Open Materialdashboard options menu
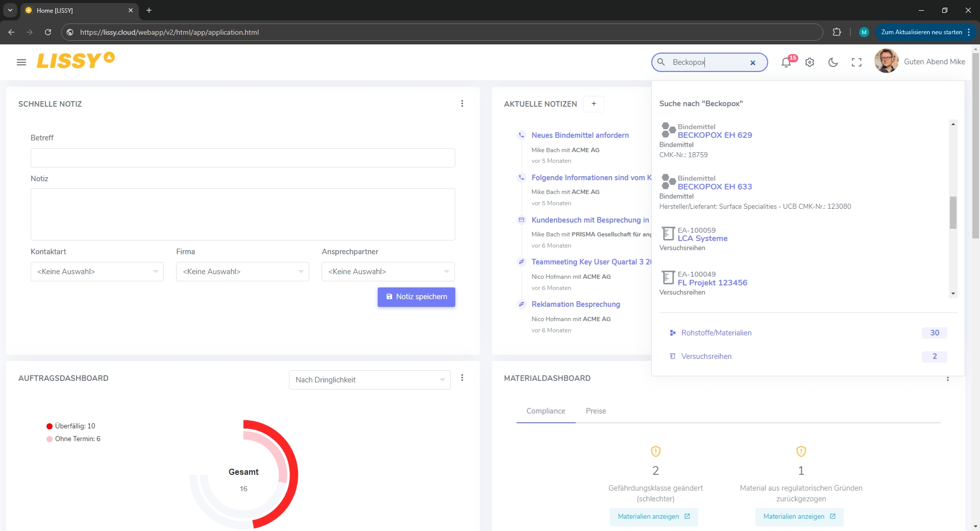 pyautogui.click(x=948, y=378)
